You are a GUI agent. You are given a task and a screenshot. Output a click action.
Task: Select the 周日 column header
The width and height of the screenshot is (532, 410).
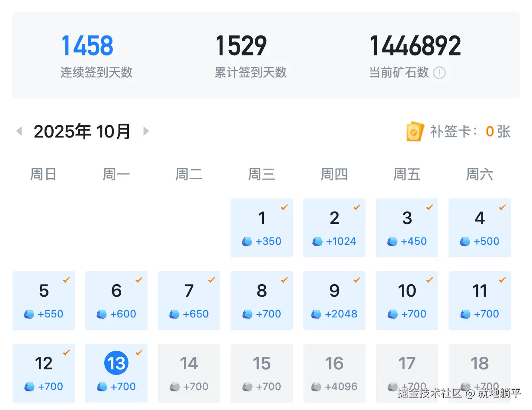[x=43, y=174]
